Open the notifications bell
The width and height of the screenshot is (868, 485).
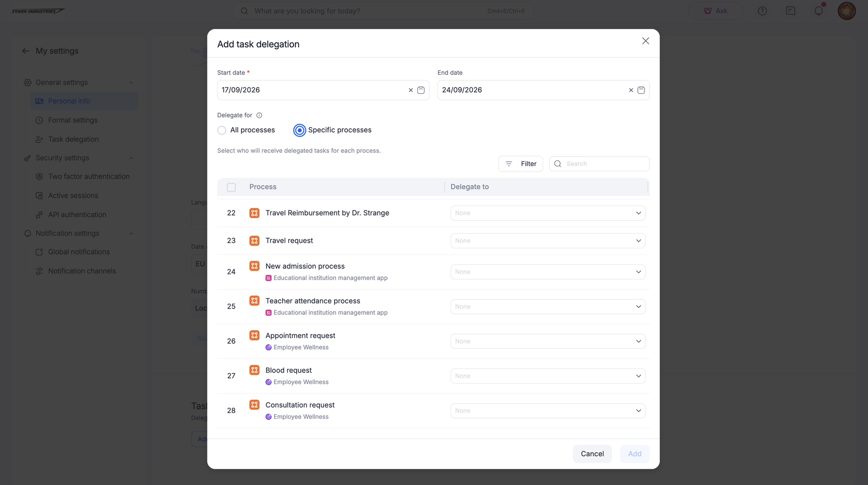coord(819,11)
